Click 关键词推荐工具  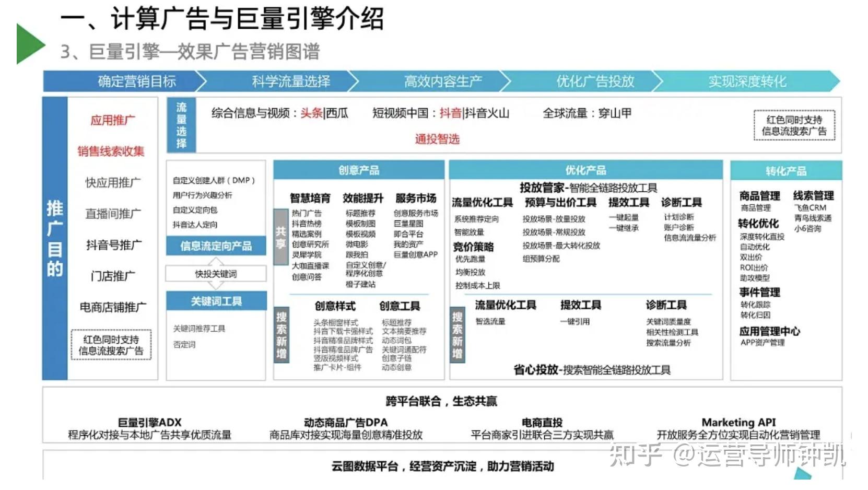(199, 329)
